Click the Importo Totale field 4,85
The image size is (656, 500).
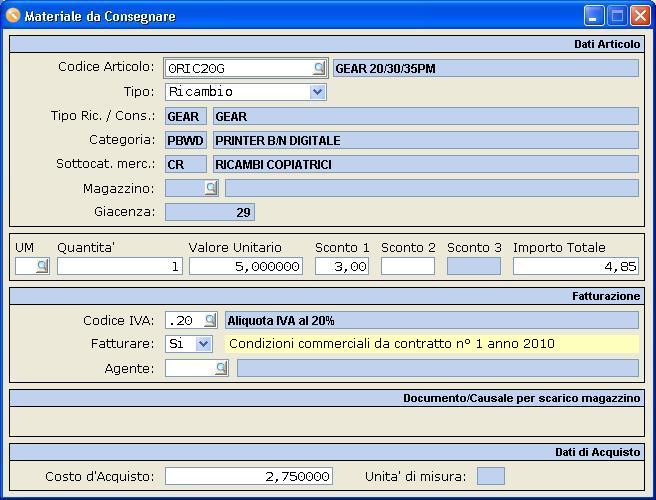[x=576, y=266]
